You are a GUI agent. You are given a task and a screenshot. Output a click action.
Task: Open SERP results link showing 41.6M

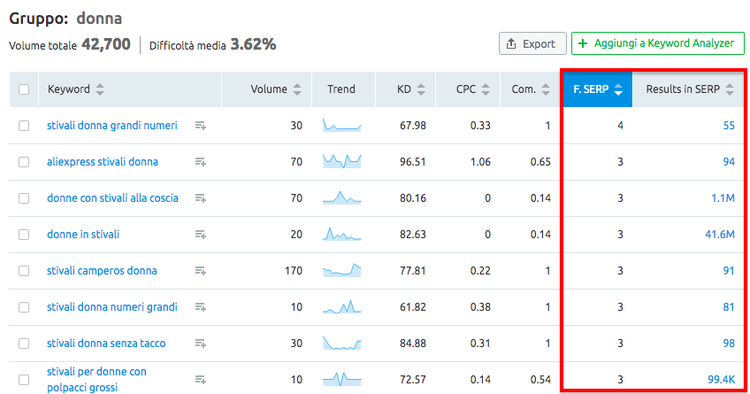(720, 235)
